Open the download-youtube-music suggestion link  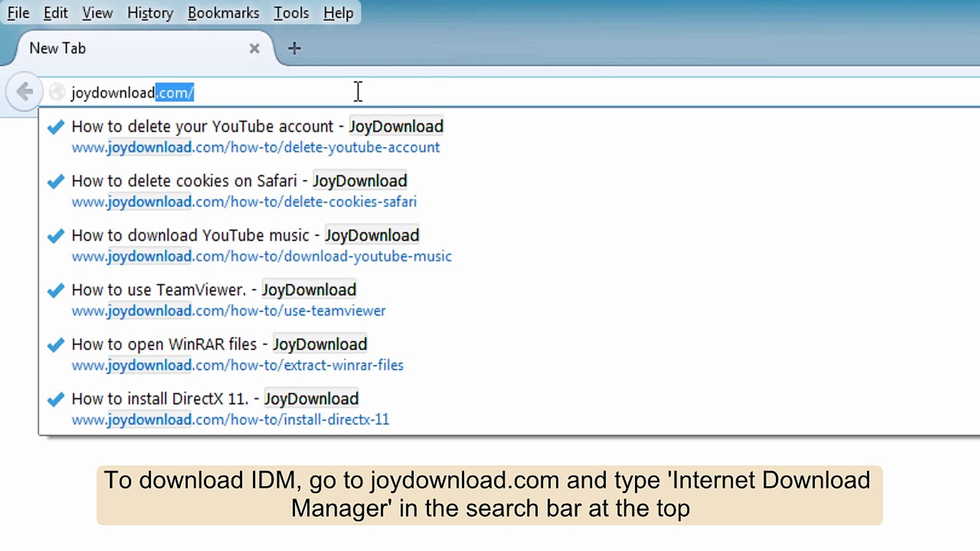(x=261, y=257)
